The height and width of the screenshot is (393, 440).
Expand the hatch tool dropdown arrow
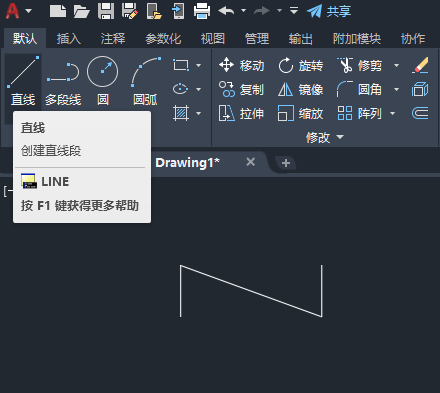point(198,113)
